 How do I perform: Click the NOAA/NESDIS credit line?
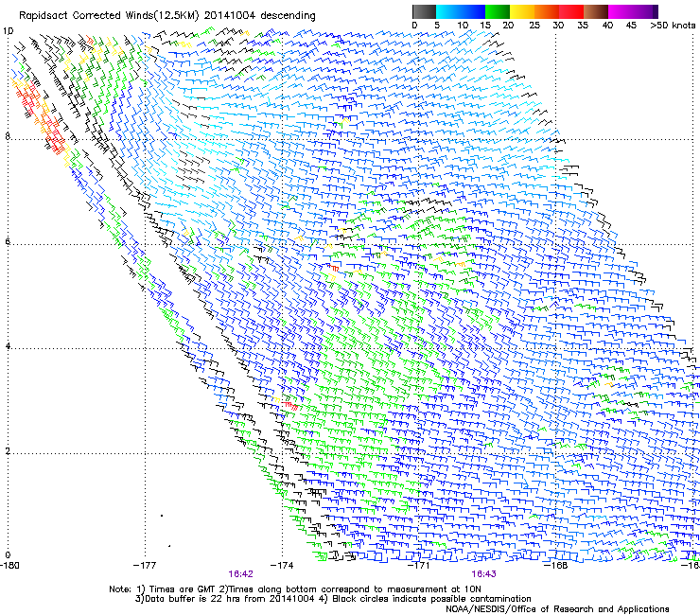point(557,609)
